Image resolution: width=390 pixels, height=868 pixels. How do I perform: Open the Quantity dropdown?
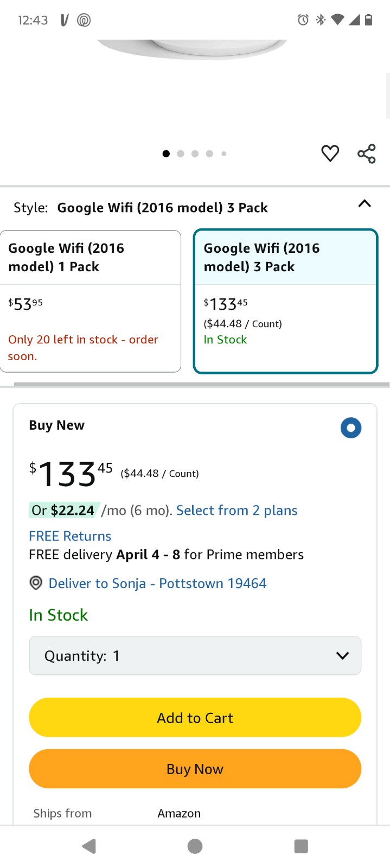click(195, 655)
